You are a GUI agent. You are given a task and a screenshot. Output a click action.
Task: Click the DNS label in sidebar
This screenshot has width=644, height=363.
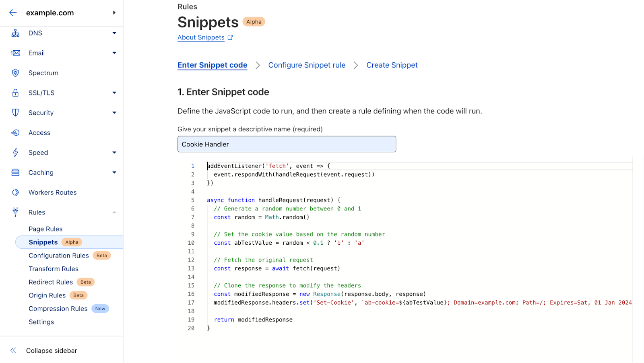[35, 33]
